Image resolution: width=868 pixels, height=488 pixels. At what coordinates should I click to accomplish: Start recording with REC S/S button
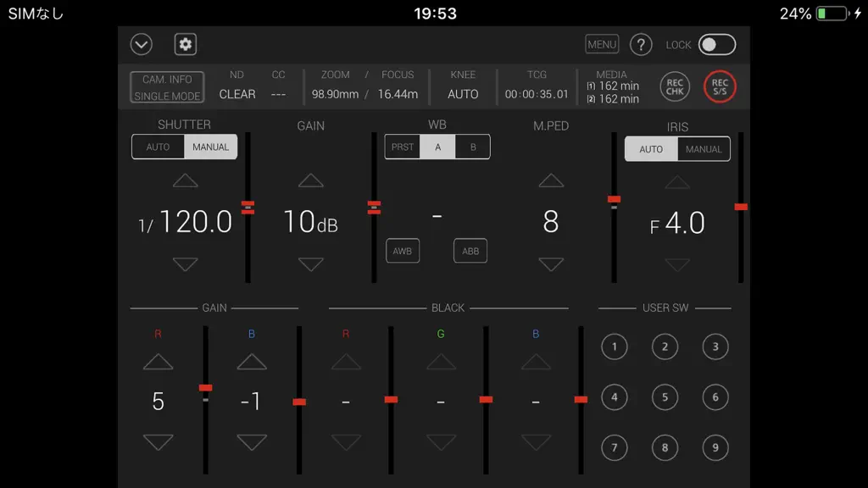click(720, 87)
